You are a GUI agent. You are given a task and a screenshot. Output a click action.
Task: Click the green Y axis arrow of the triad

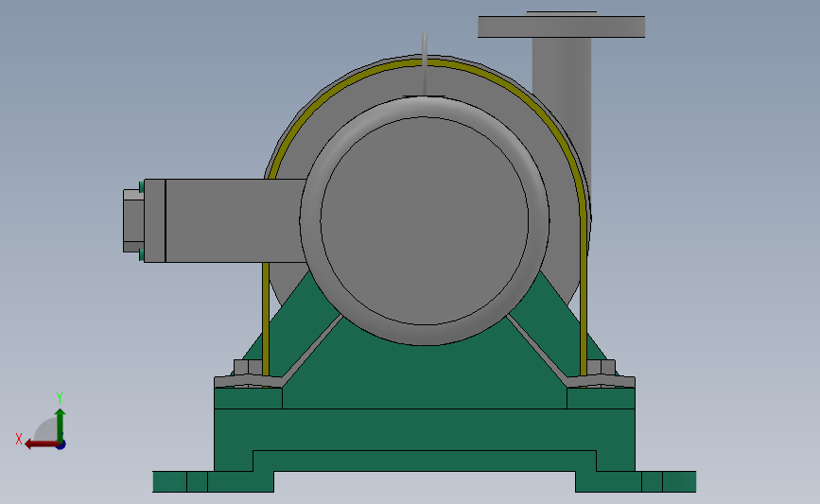60,426
